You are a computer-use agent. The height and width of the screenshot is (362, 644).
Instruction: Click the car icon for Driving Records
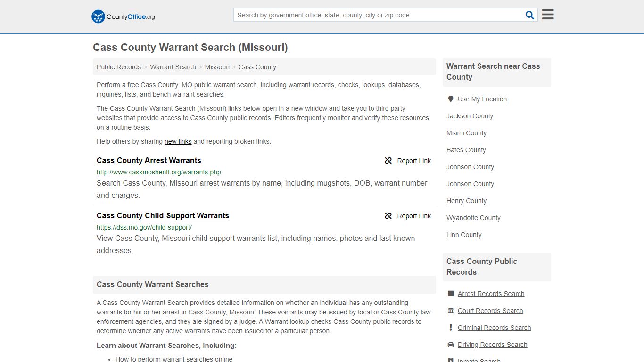tap(451, 345)
